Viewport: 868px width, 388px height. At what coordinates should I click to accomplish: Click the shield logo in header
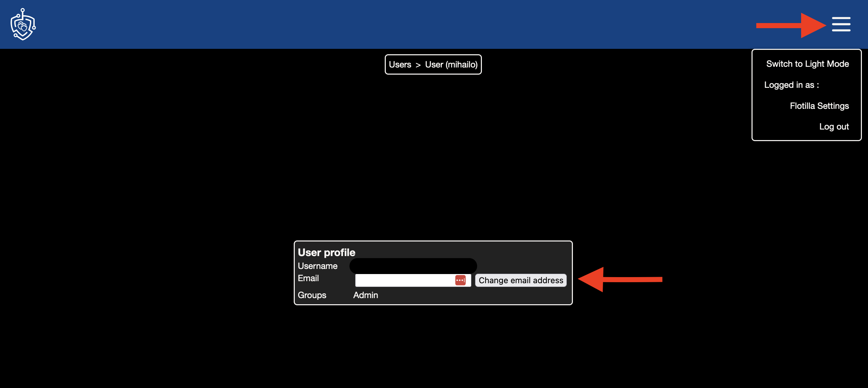coord(23,24)
